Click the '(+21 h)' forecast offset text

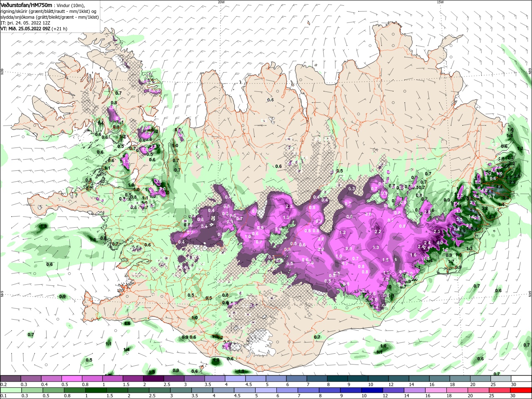coord(59,29)
